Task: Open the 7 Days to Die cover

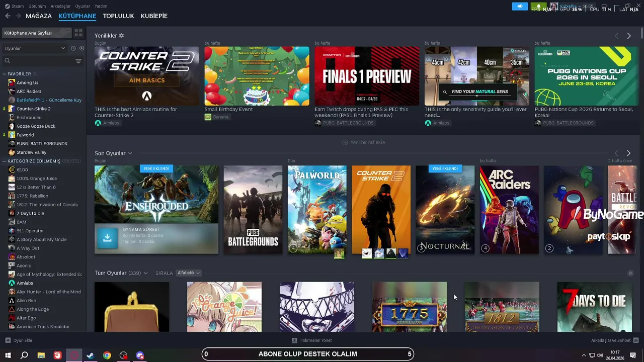Action: [x=594, y=307]
